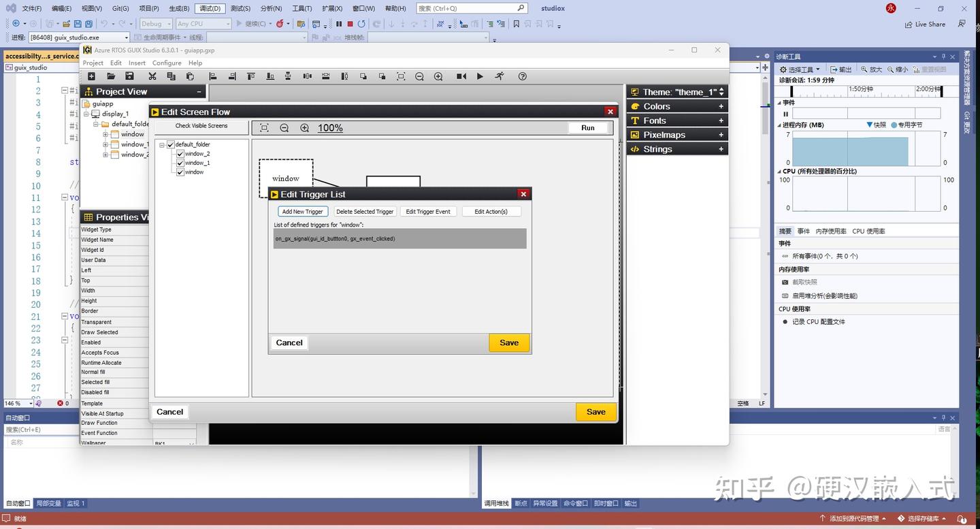Click the Run application icon in GUIX toolbar
Image resolution: width=980 pixels, height=529 pixels.
499,76
